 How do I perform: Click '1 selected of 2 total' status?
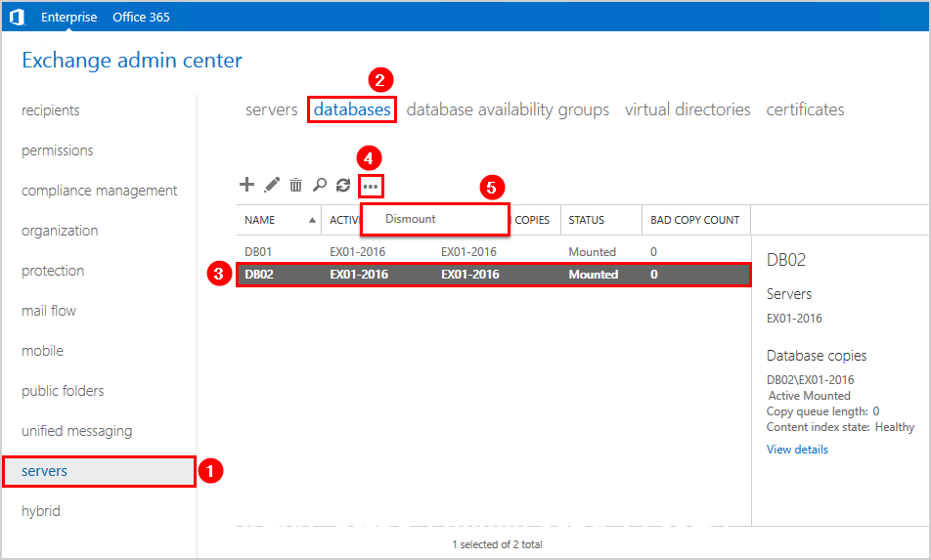pos(497,544)
